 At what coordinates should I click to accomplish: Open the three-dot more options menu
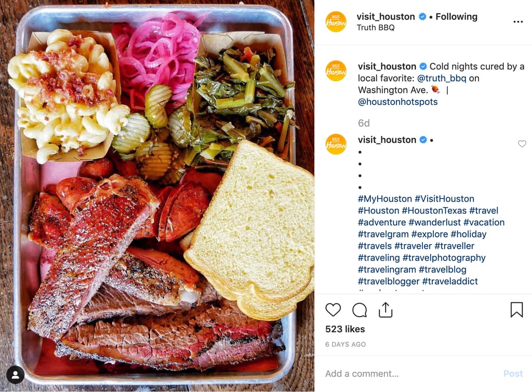click(518, 22)
